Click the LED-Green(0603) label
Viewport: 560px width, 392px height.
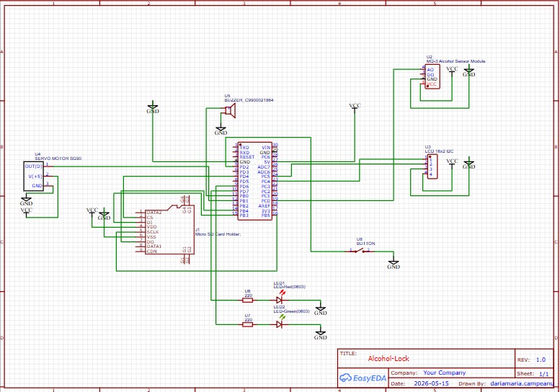(291, 311)
